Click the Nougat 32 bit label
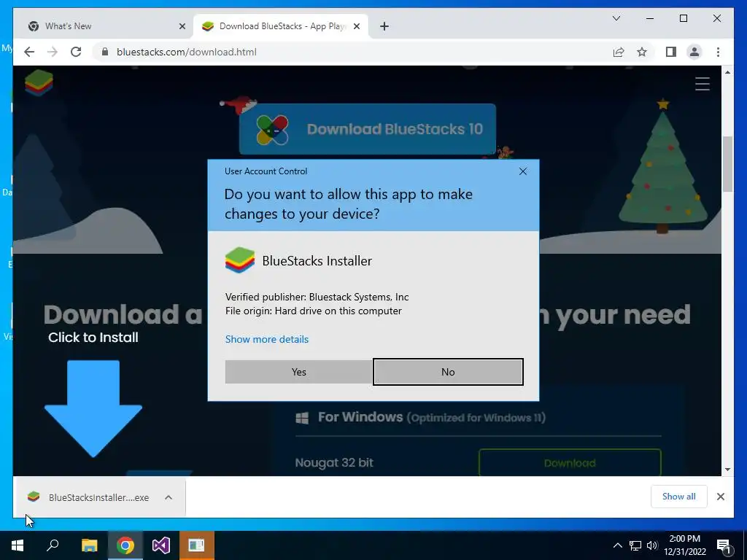747x560 pixels. [x=334, y=463]
